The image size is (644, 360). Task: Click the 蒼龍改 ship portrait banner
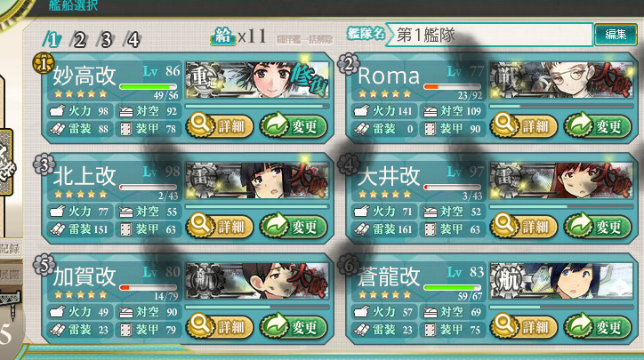(561, 281)
